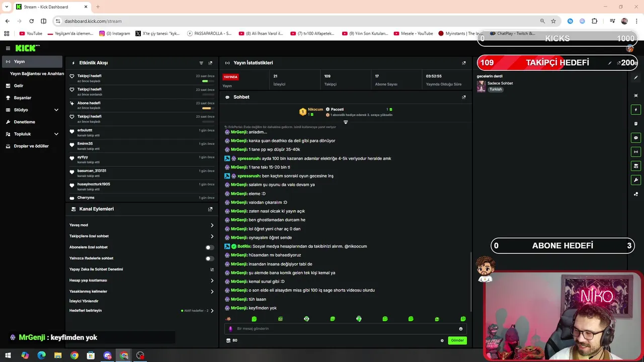Open Yapay Zeka ile Sohbet Denetimi external link
The height and width of the screenshot is (362, 644).
(212, 269)
